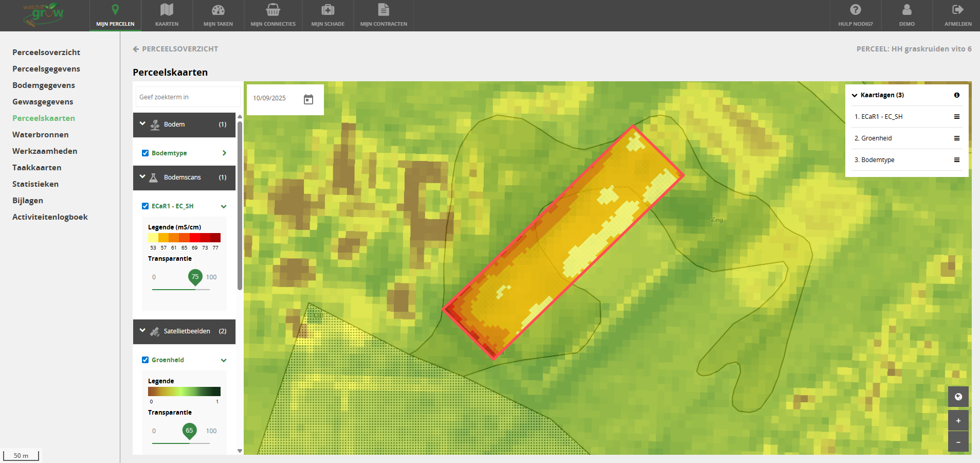Collapse the Satellietbeelden section header
980x463 pixels.
coord(142,331)
